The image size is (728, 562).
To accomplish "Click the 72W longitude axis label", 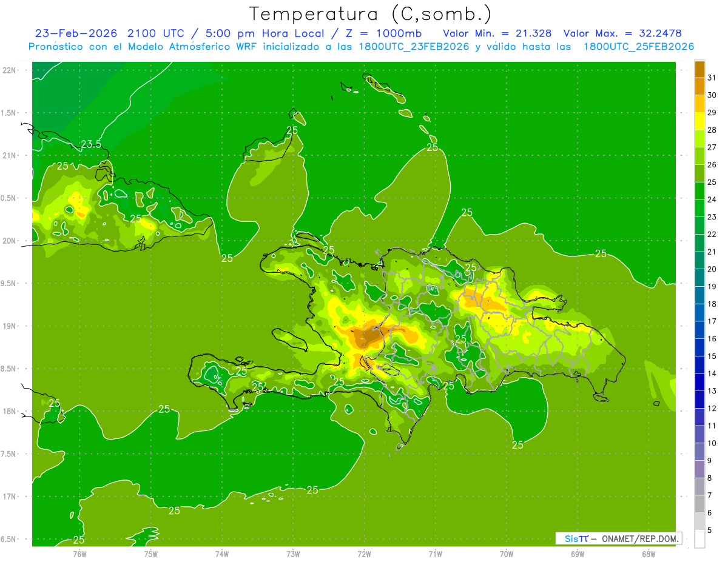I will tap(364, 554).
